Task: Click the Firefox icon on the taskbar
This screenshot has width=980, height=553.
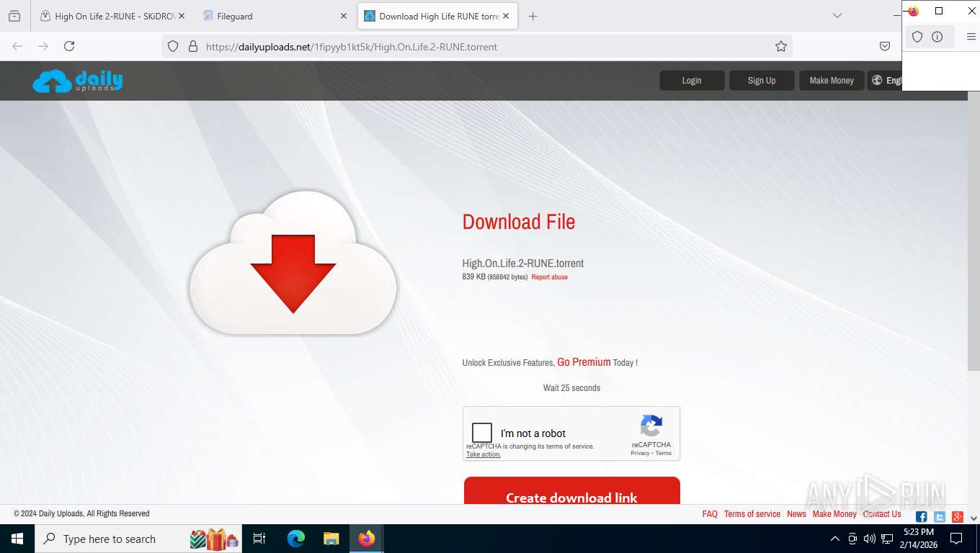Action: point(366,539)
